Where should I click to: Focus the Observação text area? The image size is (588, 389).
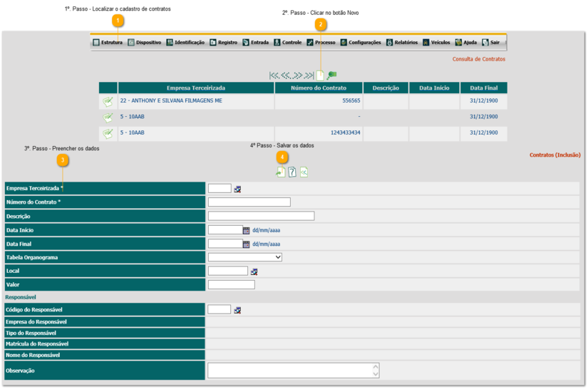294,370
